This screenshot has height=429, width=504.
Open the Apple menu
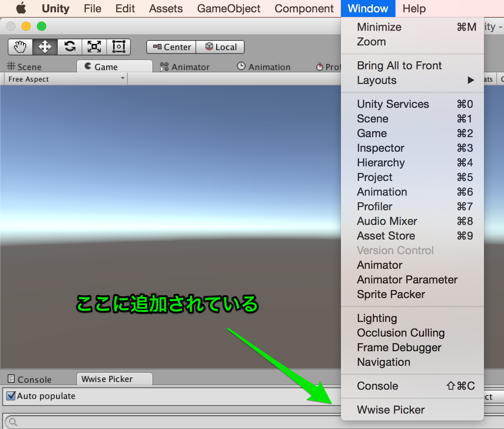21,8
